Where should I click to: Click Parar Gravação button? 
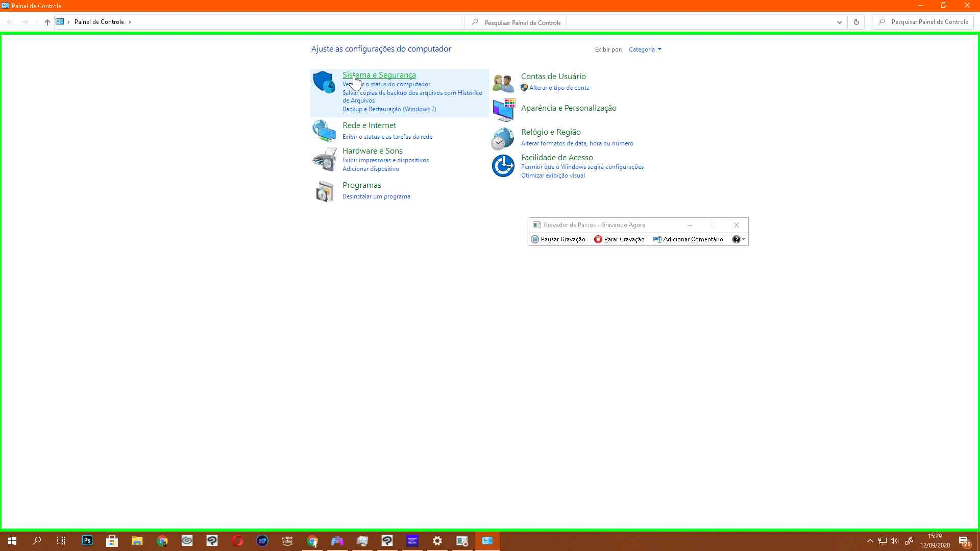coord(619,239)
